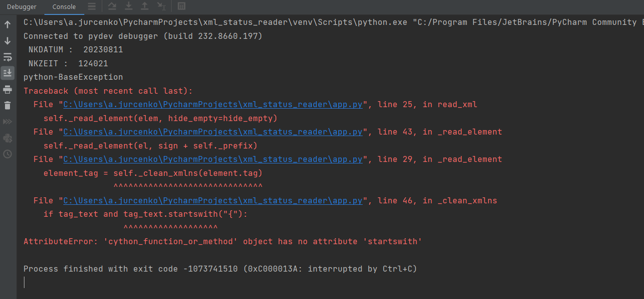Click the layout lines icon beside Console

[92, 6]
